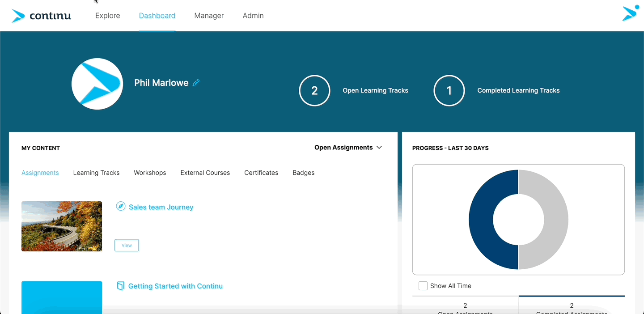Click the dark blue donut chart segment
This screenshot has width=644, height=314.
pyautogui.click(x=481, y=220)
